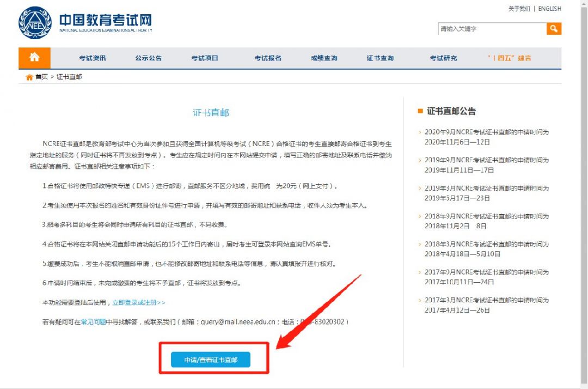Open 2019年3月NCRE certificate mailing notice
Screen dimensions: 588x389
tap(486, 193)
